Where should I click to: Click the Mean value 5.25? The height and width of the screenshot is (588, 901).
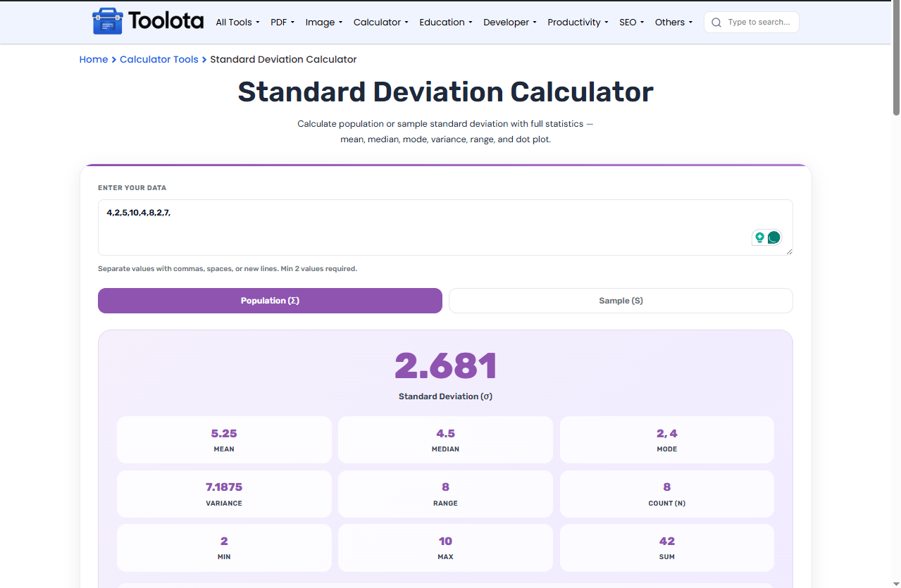click(224, 434)
